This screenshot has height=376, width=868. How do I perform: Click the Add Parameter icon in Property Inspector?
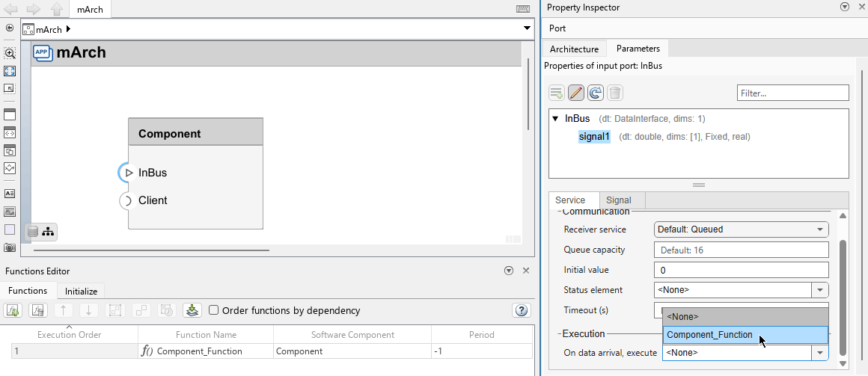tap(557, 93)
